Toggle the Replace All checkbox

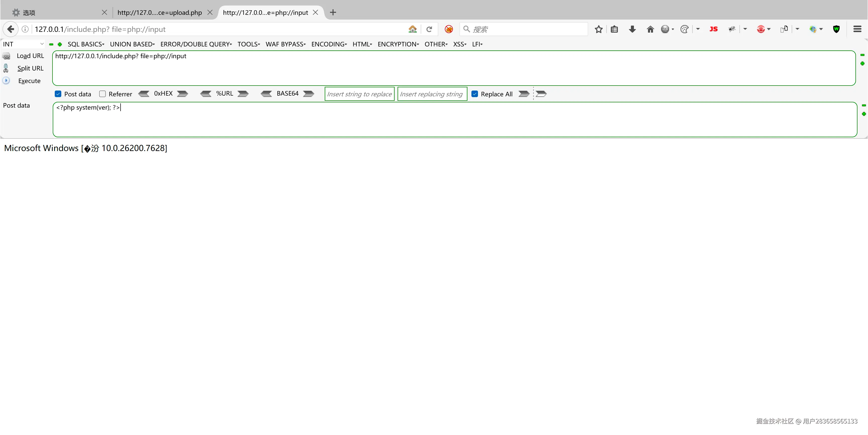pos(474,94)
